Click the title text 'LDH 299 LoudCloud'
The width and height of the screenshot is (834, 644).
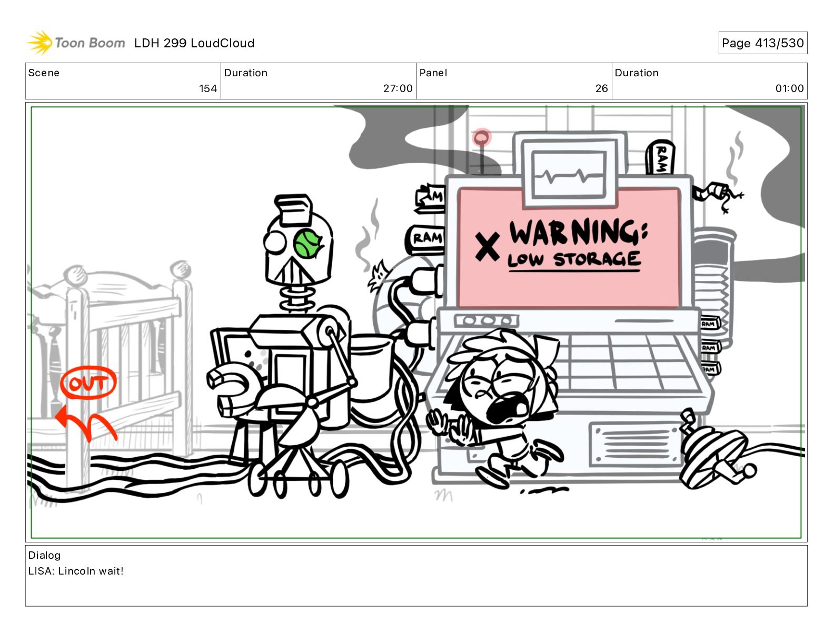(x=194, y=43)
